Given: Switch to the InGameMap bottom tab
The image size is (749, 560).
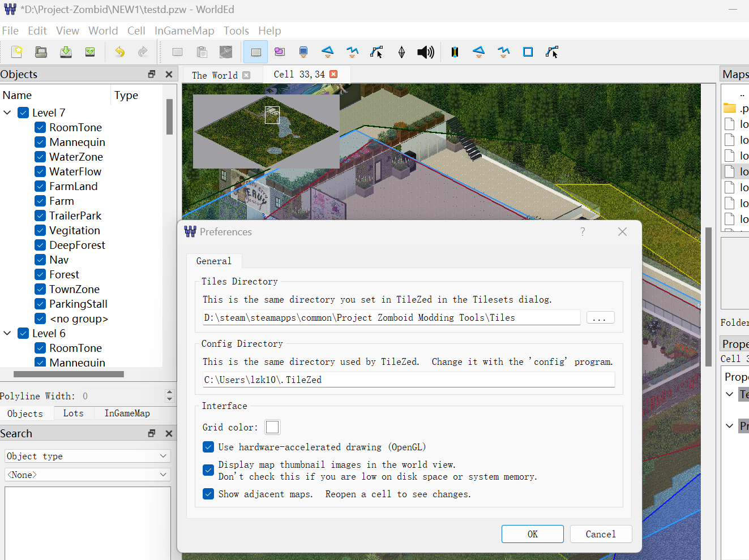Looking at the screenshot, I should click(127, 413).
